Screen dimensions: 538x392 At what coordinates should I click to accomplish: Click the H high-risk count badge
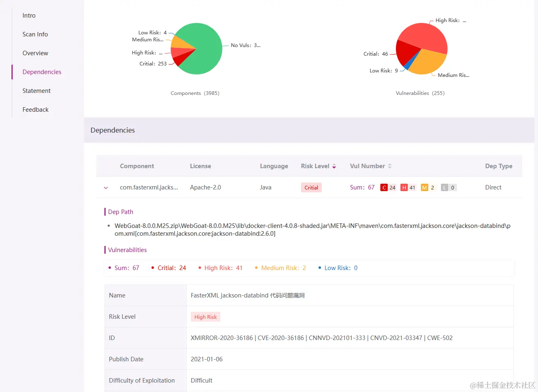coord(404,187)
